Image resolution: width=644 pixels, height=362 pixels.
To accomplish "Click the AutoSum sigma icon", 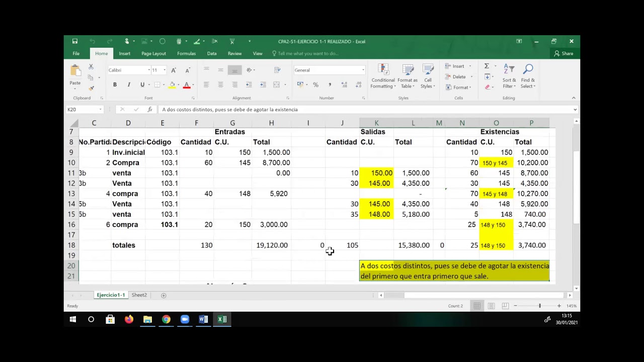I will coord(487,66).
